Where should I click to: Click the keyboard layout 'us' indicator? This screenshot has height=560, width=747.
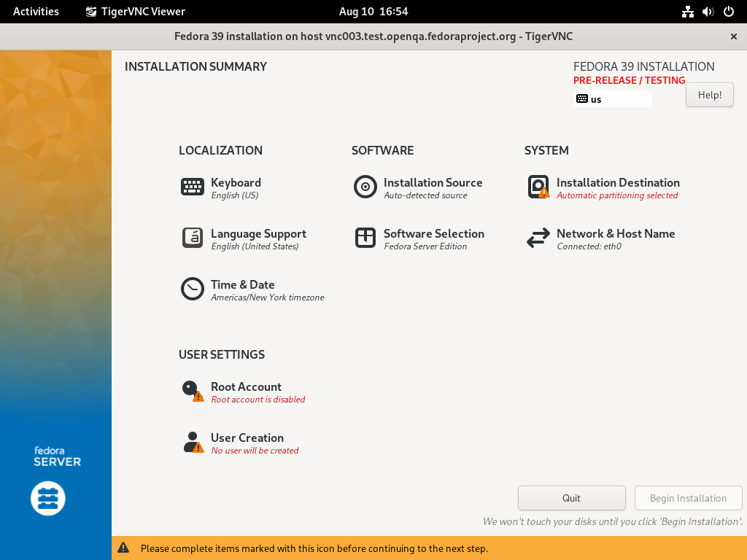pyautogui.click(x=613, y=99)
